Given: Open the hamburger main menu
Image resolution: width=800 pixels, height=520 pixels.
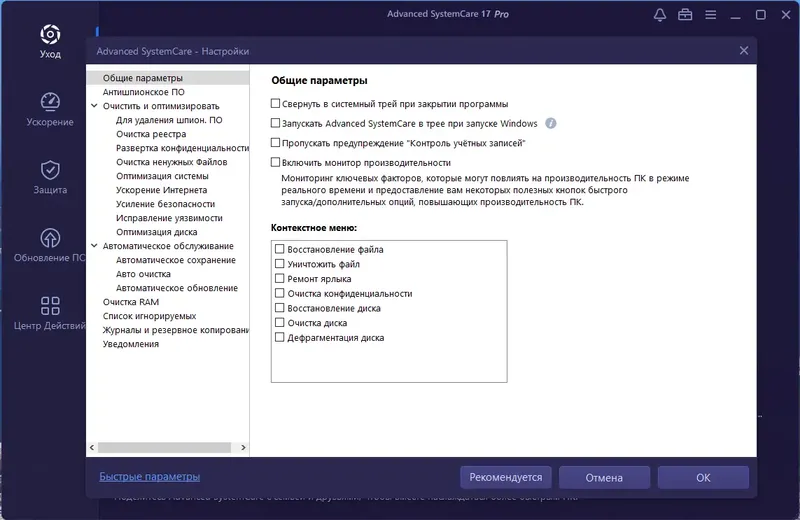Looking at the screenshot, I should (710, 15).
